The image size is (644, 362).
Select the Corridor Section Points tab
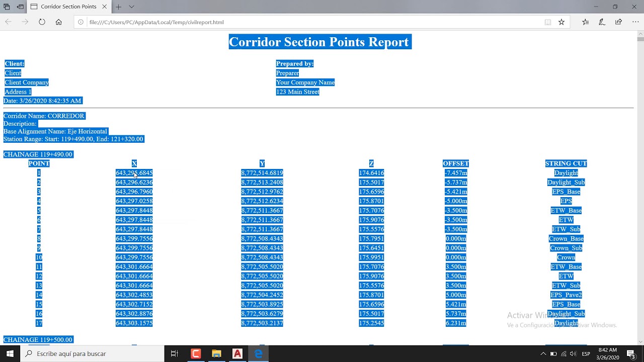click(68, 7)
